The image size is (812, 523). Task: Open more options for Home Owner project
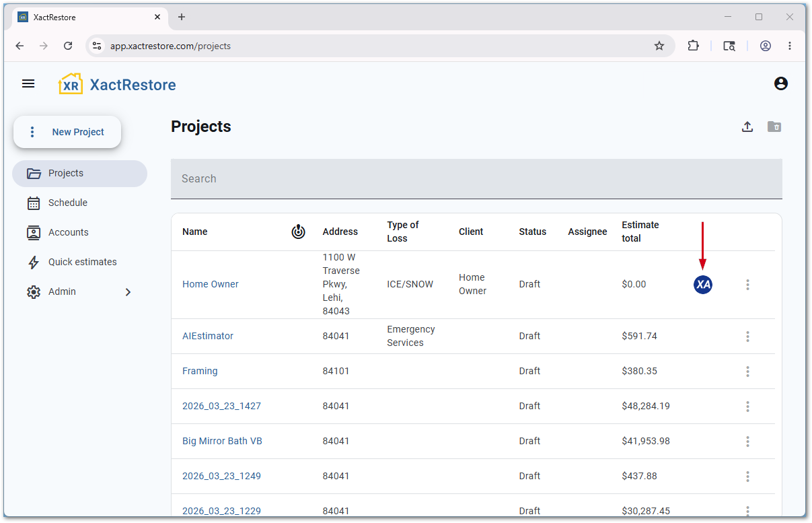coord(747,285)
